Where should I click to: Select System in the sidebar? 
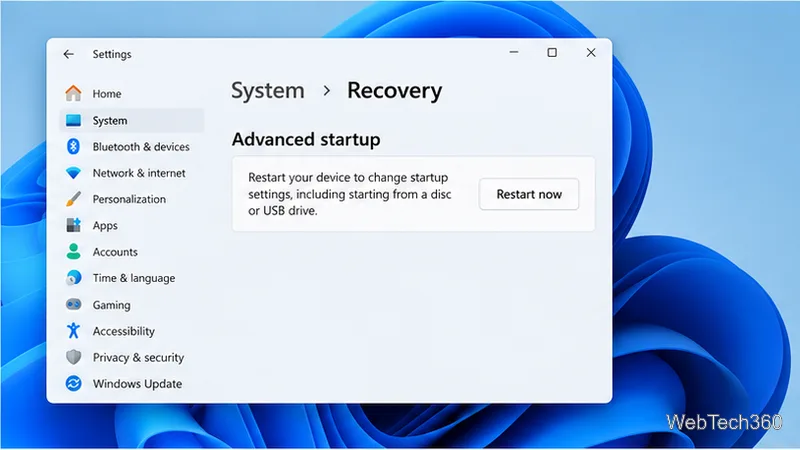(132, 120)
